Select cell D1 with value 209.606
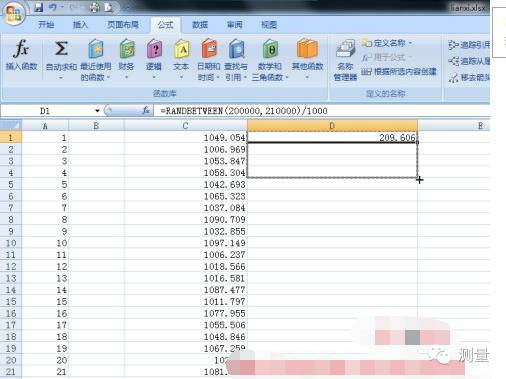Screen dimensions: 506x379 coord(332,137)
